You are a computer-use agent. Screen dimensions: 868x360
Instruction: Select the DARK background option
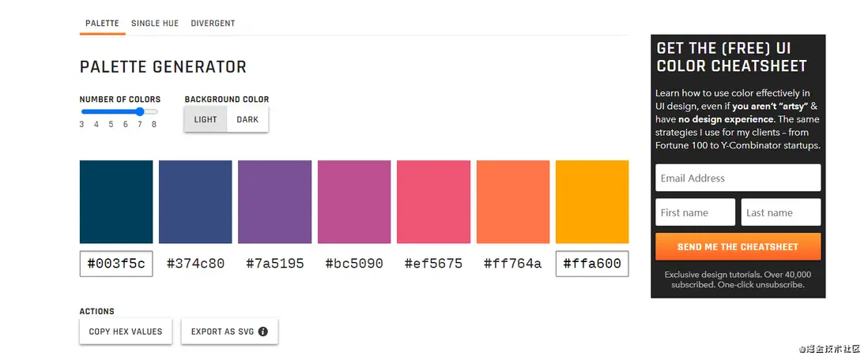click(x=247, y=120)
